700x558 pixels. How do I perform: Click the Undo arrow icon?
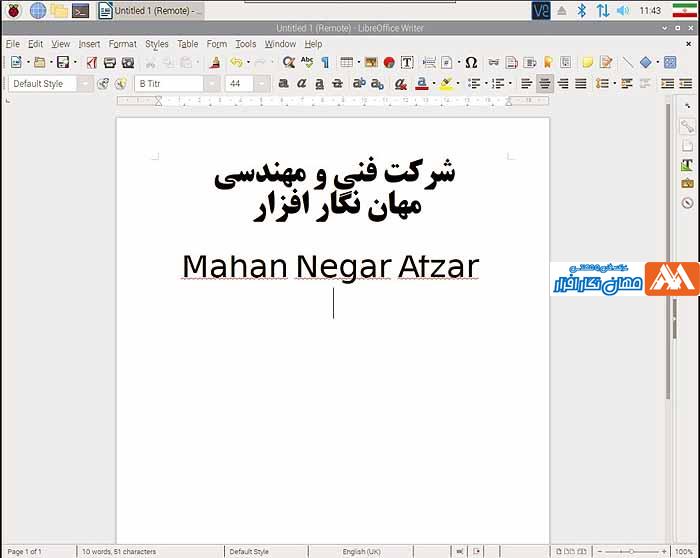236,62
